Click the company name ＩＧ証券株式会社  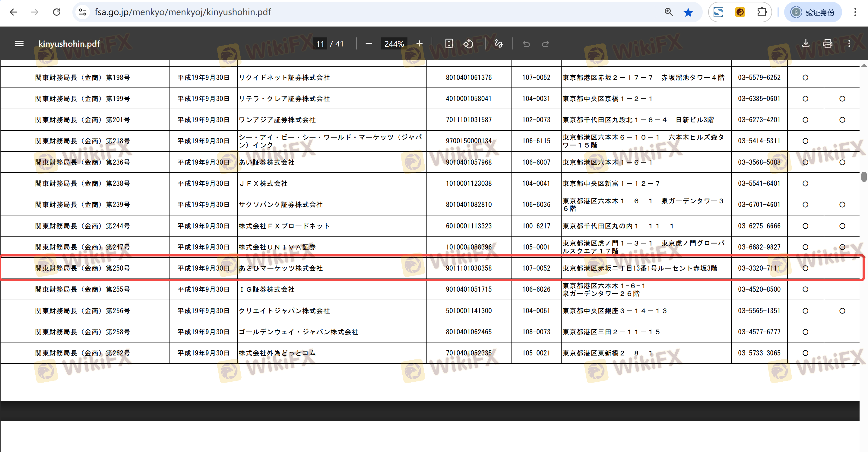[x=267, y=290]
